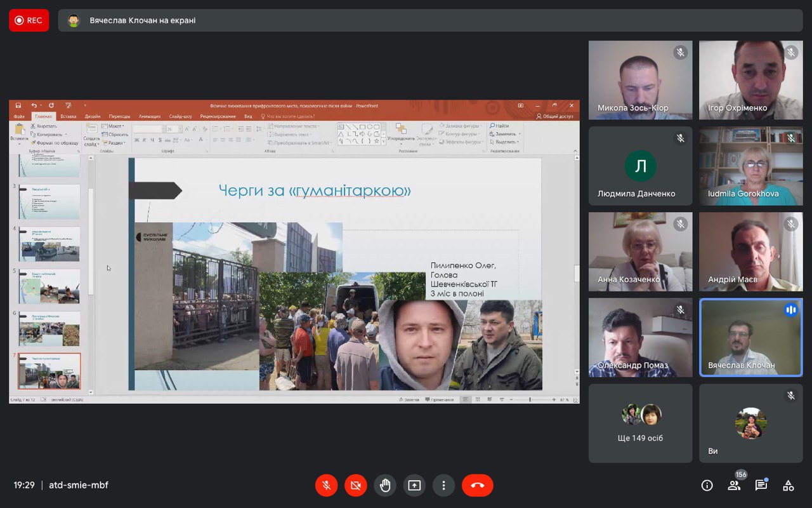
Task: Open the Activities icon
Action: [x=789, y=486]
